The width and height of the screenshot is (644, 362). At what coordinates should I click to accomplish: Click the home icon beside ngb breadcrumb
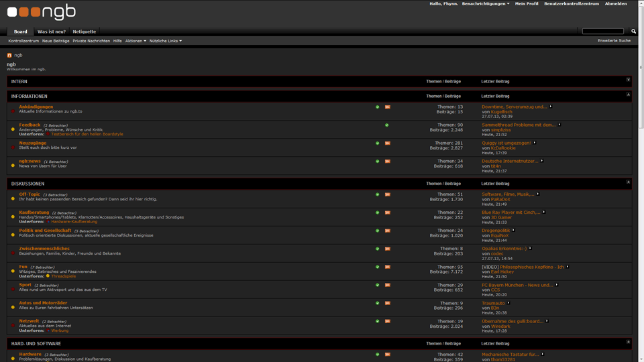click(x=9, y=56)
